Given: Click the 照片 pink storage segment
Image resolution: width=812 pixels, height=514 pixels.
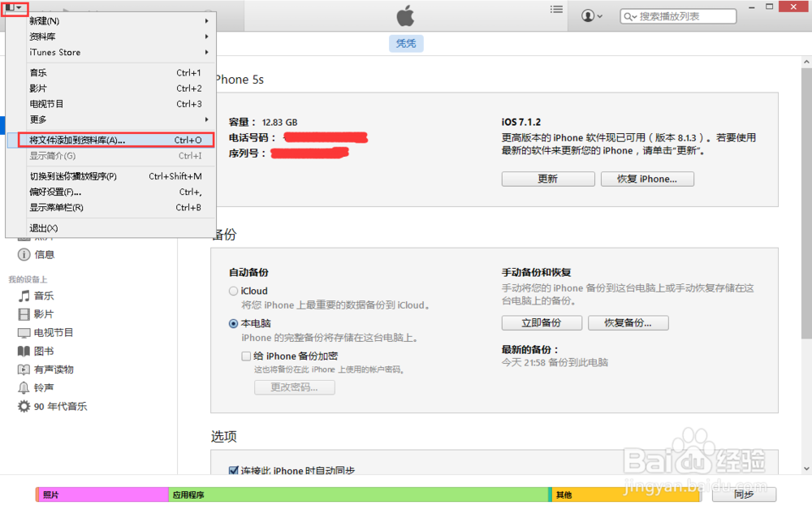Looking at the screenshot, I should (x=103, y=495).
